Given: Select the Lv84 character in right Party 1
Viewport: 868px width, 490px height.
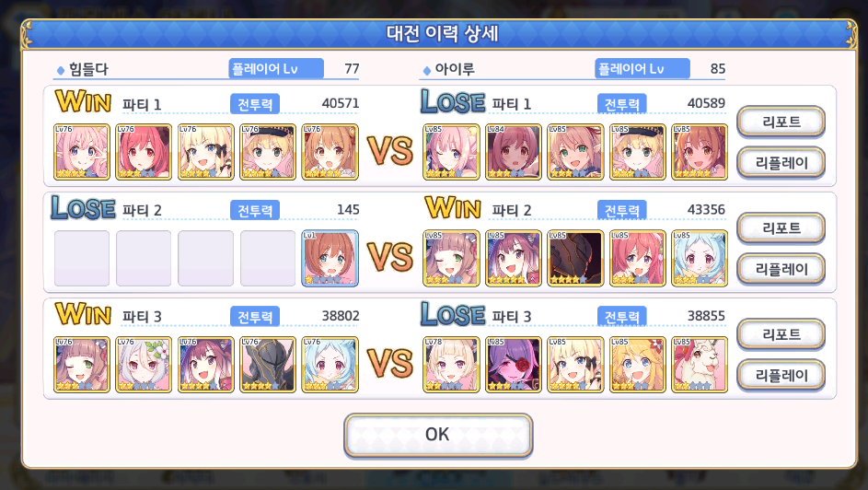Looking at the screenshot, I should tap(514, 152).
